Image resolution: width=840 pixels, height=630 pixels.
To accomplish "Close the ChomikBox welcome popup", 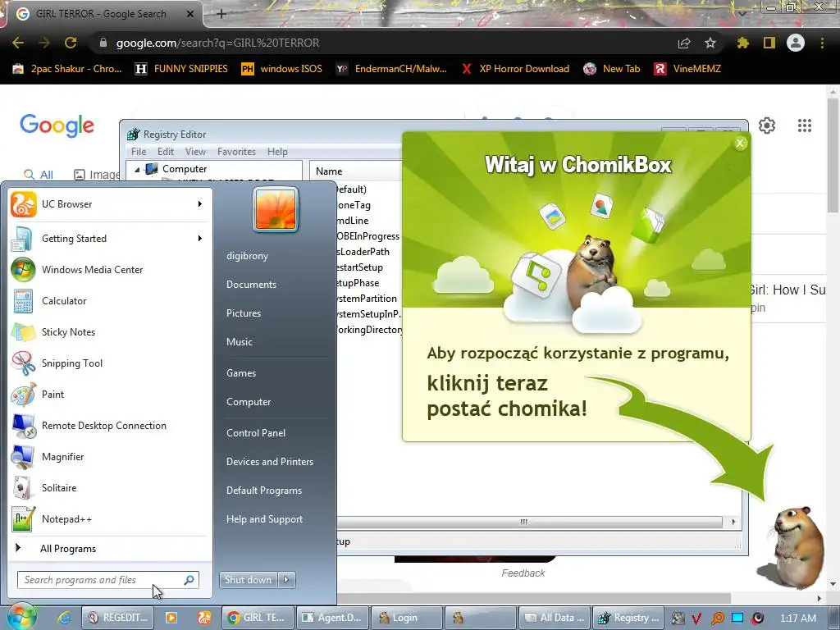I will 740,143.
